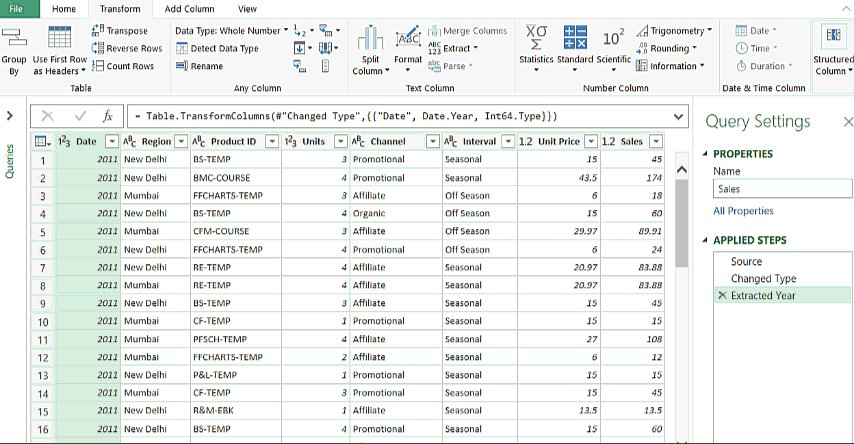Image resolution: width=854 pixels, height=444 pixels.
Task: Collapse the ribbon
Action: 846,9
